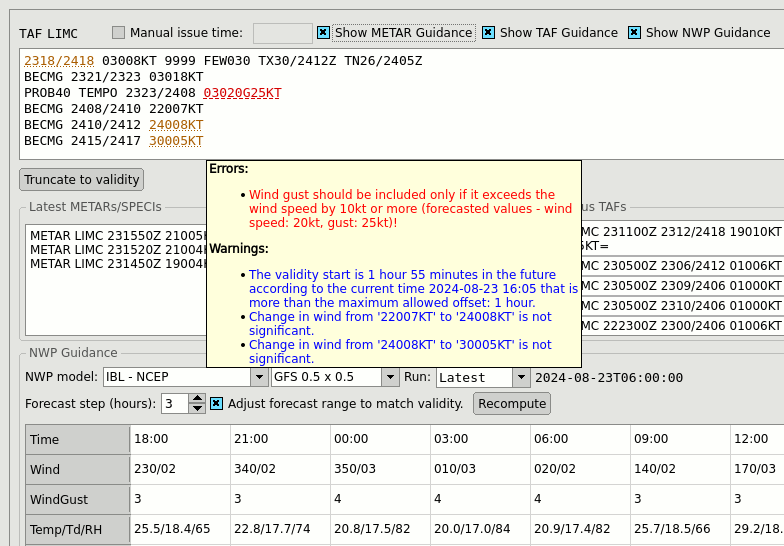
Task: Select previous TAF 231100Z 2312/2418
Action: coord(682,238)
